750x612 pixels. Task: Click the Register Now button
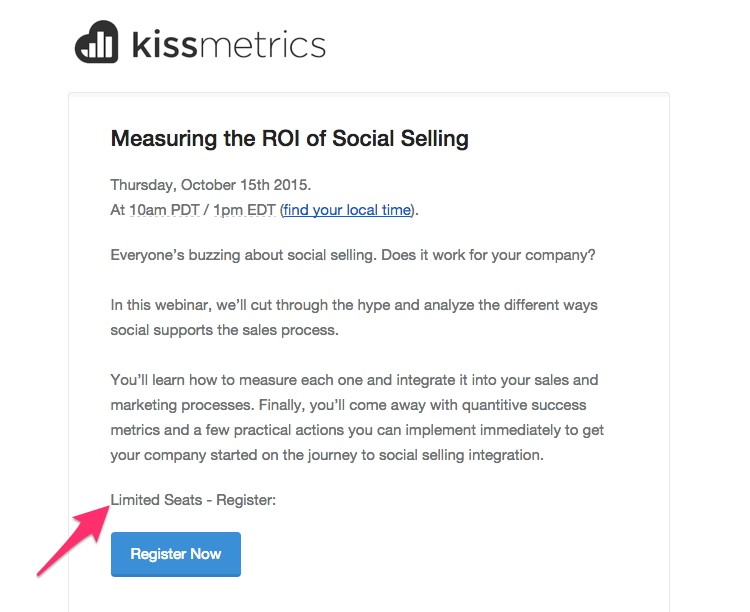tap(176, 554)
